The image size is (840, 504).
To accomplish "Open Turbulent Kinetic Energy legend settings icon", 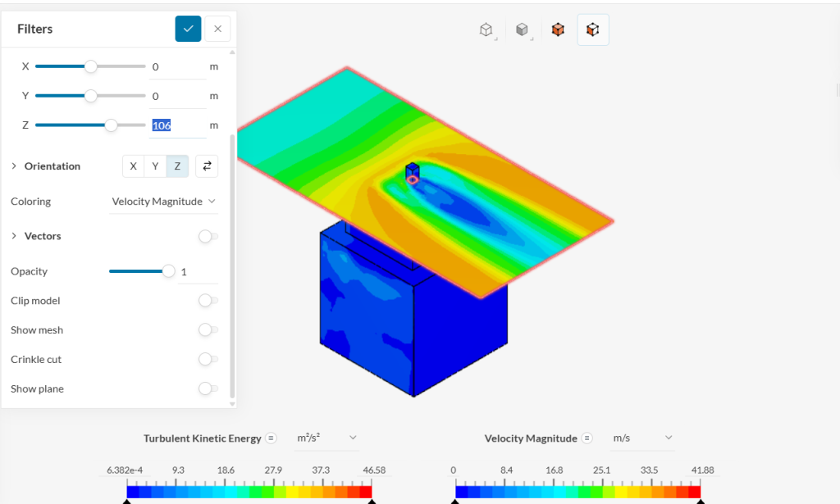I will pos(271,438).
